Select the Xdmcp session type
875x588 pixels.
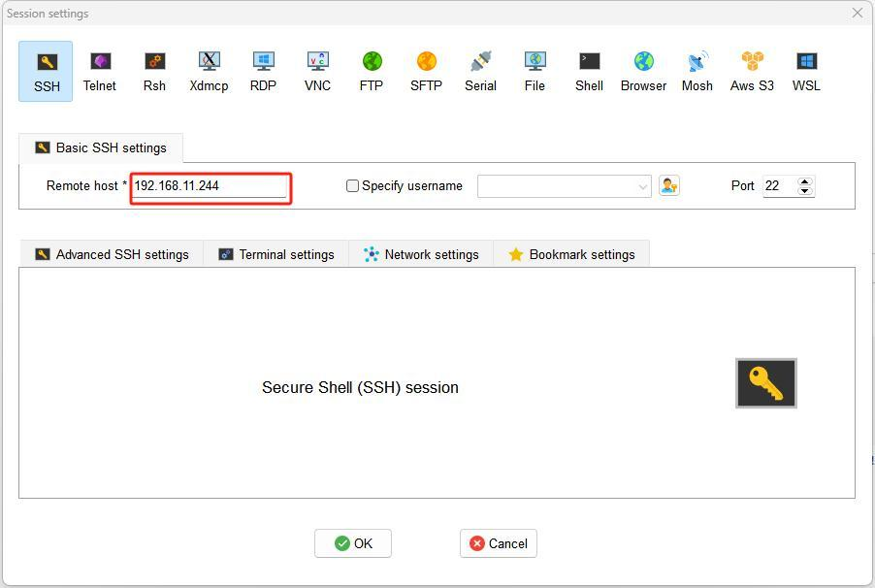point(209,72)
